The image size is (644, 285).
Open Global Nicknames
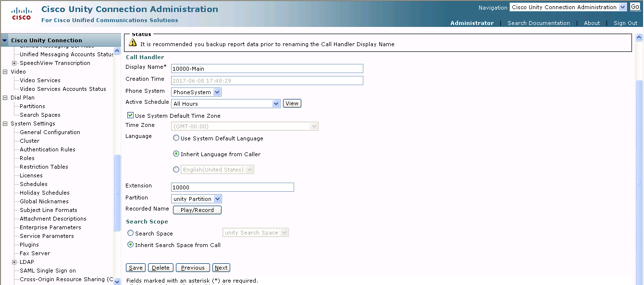44,201
